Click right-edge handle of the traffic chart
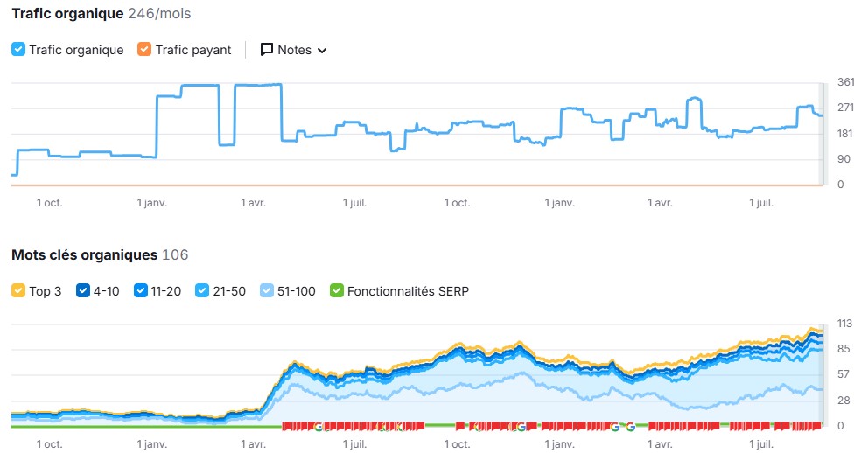This screenshot has width=868, height=453. pos(822,134)
